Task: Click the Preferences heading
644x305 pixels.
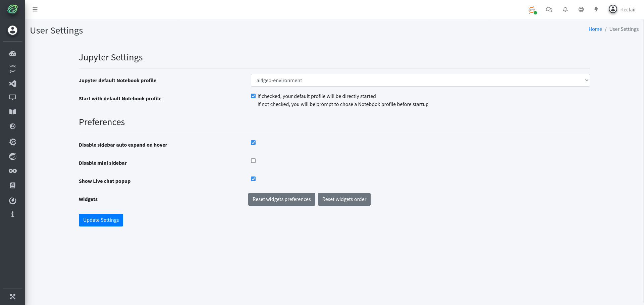Action: click(x=102, y=122)
